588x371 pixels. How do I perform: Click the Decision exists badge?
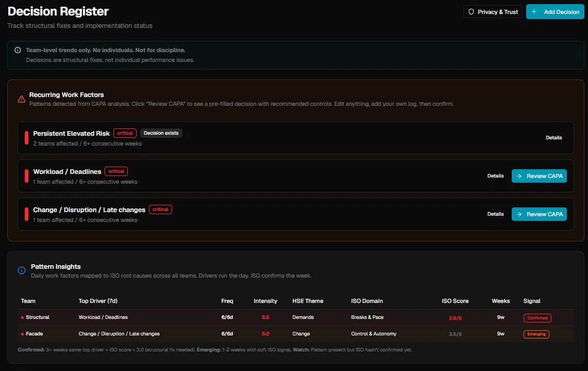[161, 133]
